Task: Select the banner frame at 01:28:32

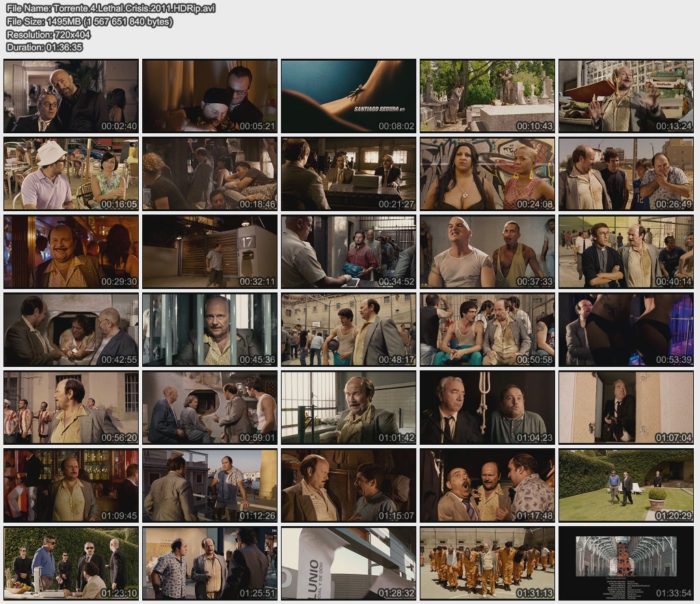Action: [x=349, y=564]
